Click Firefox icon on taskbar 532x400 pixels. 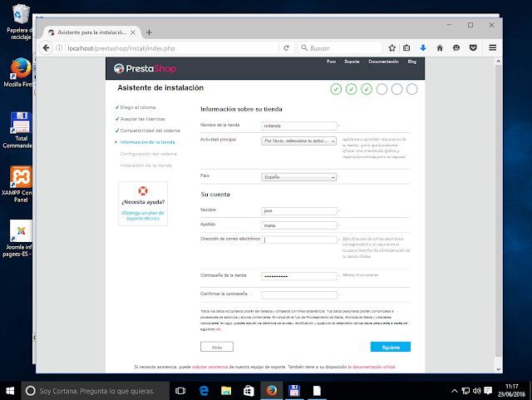272,391
